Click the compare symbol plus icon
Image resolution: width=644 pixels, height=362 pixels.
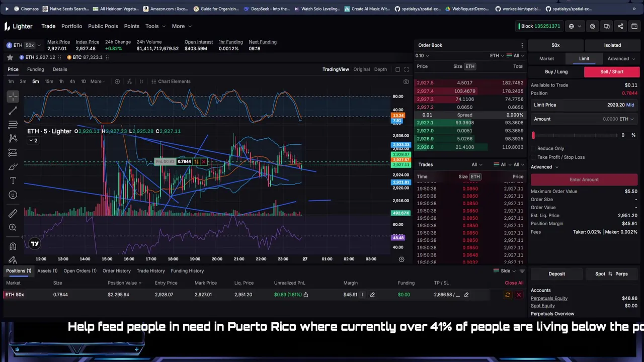pyautogui.click(x=117, y=81)
